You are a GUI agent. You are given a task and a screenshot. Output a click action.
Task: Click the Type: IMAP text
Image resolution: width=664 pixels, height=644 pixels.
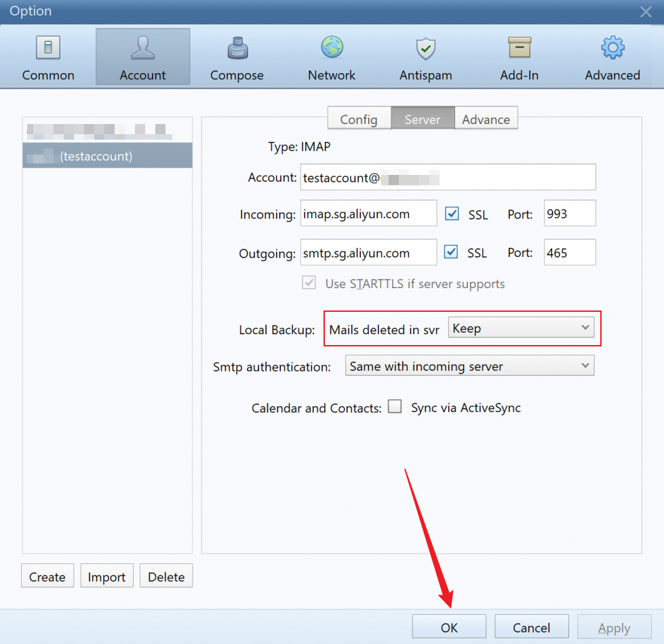[299, 147]
